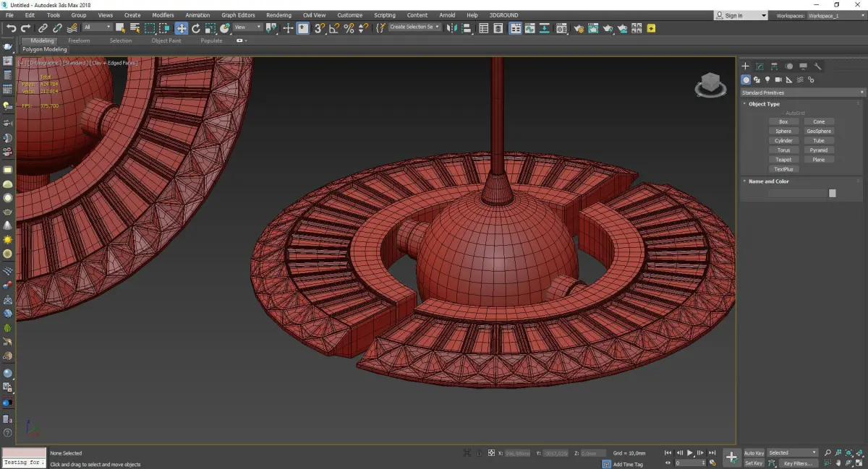Switch to the Freeform ribbon tab
The width and height of the screenshot is (868, 469).
pyautogui.click(x=79, y=41)
